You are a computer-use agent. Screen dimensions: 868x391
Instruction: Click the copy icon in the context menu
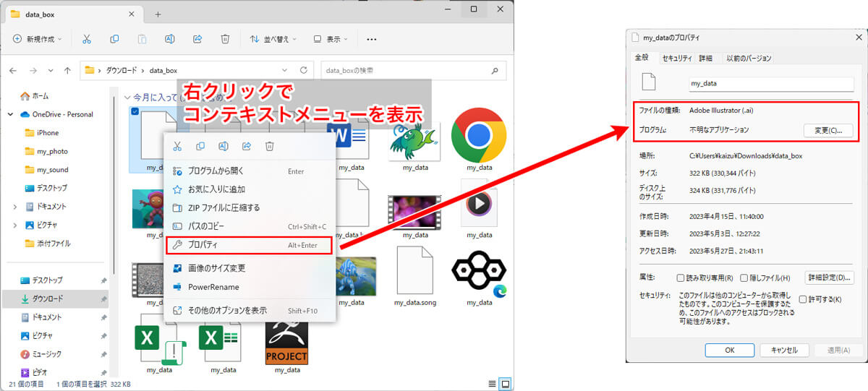(200, 146)
